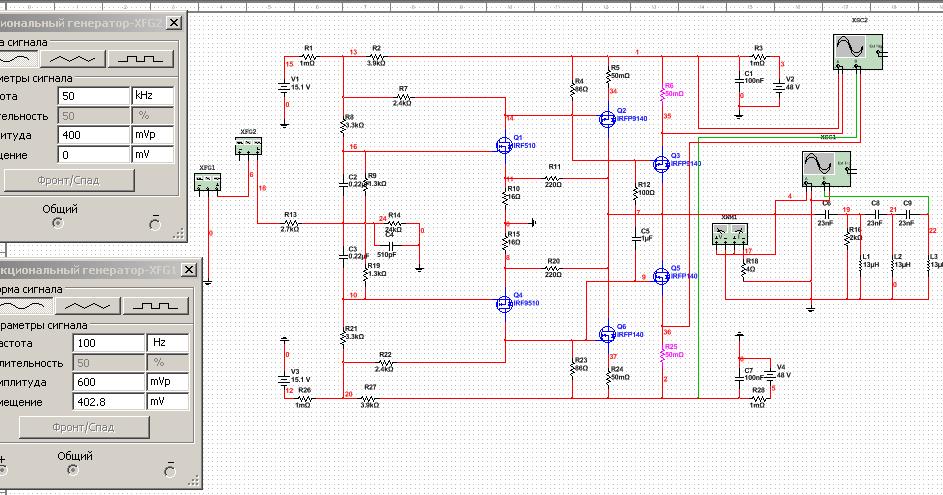Select resistor R14 24kΩ
943x495 pixels.
tap(393, 223)
